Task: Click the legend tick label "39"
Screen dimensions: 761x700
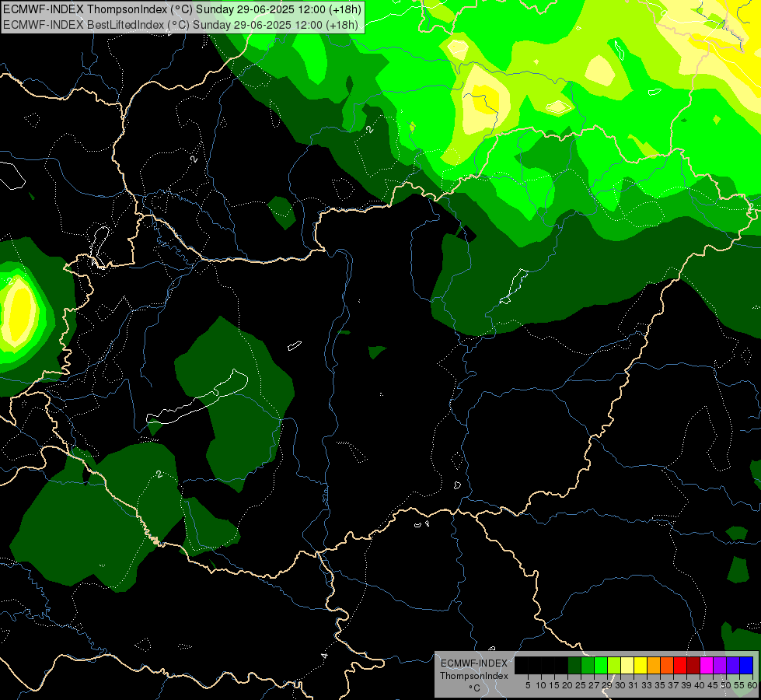Action: 686,685
